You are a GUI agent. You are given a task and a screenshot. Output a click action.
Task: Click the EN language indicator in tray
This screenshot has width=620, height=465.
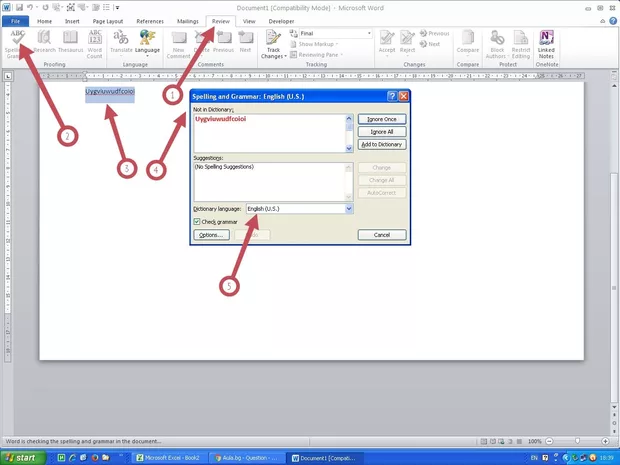point(534,458)
